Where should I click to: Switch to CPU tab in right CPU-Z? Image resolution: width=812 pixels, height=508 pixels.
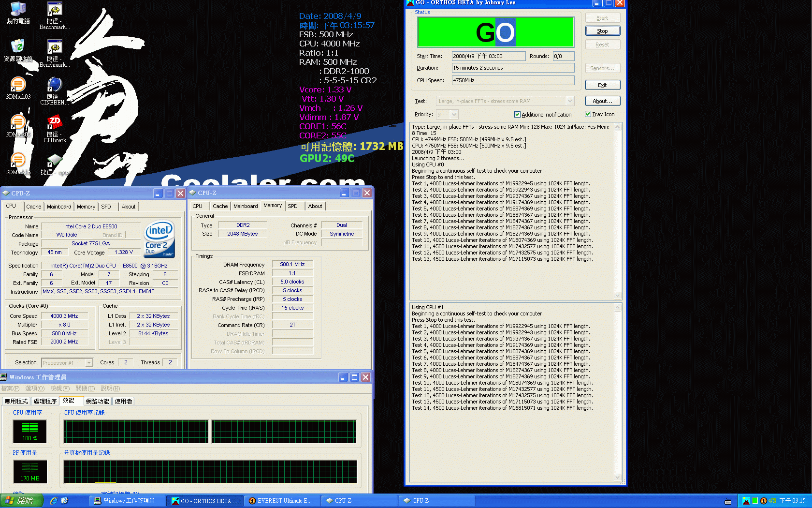tap(198, 206)
